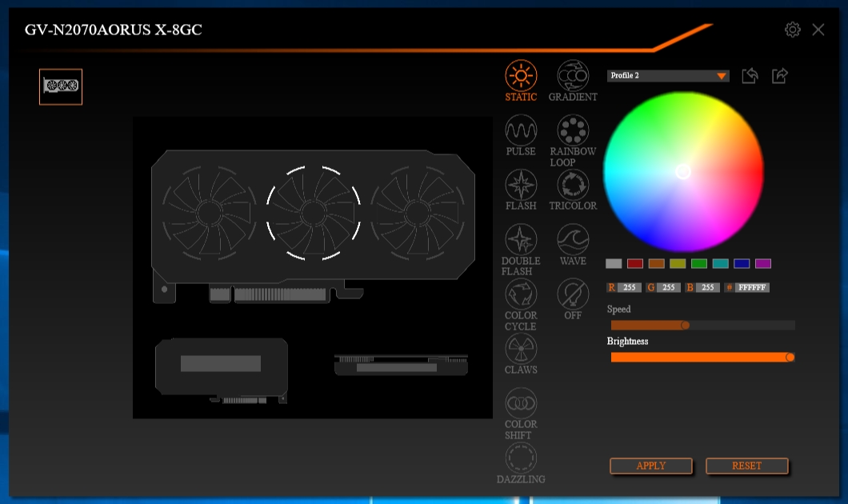
Task: Pick the orange color swatch
Action: click(x=656, y=263)
